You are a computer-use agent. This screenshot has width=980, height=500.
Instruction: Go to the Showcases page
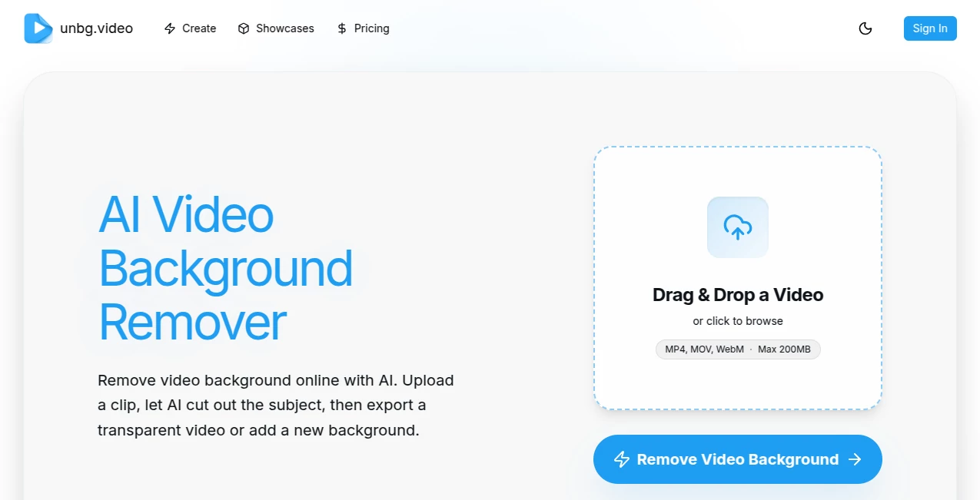(x=276, y=28)
